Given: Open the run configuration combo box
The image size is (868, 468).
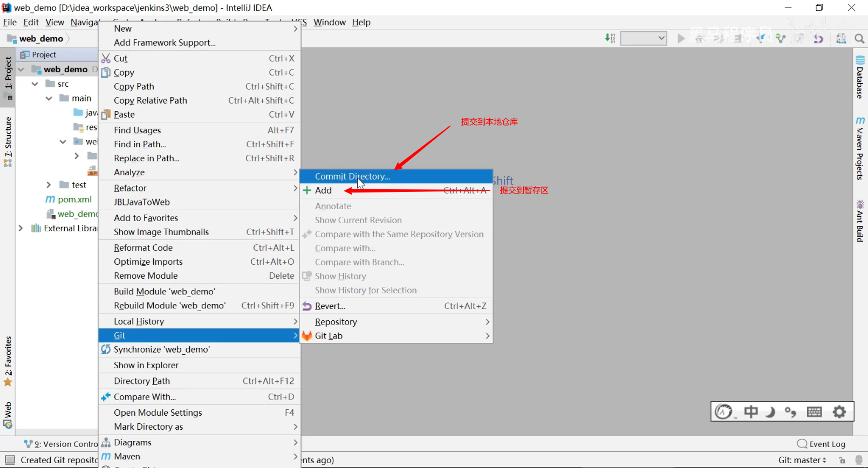Looking at the screenshot, I should 644,38.
